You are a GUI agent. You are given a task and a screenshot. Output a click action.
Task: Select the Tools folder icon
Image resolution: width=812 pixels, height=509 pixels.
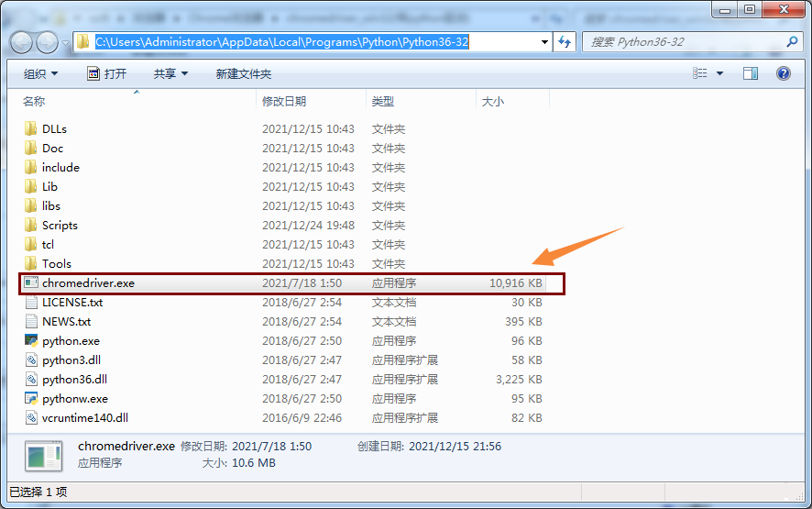31,263
